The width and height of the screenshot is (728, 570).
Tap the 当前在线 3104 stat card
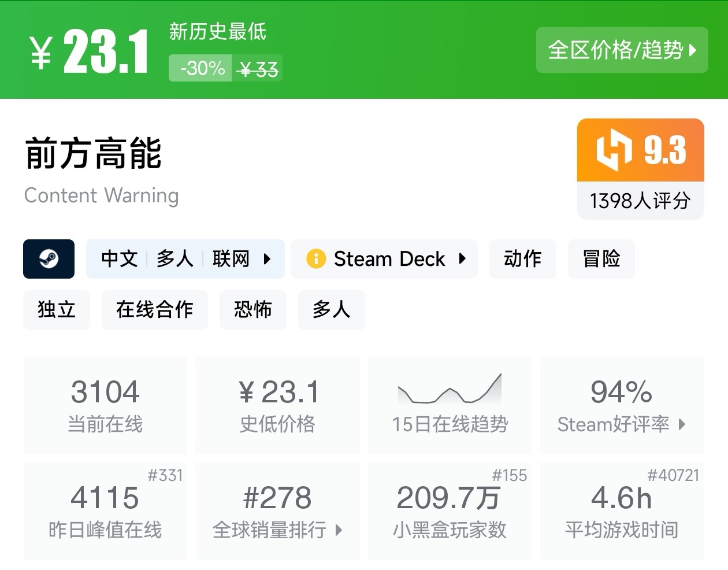point(105,405)
